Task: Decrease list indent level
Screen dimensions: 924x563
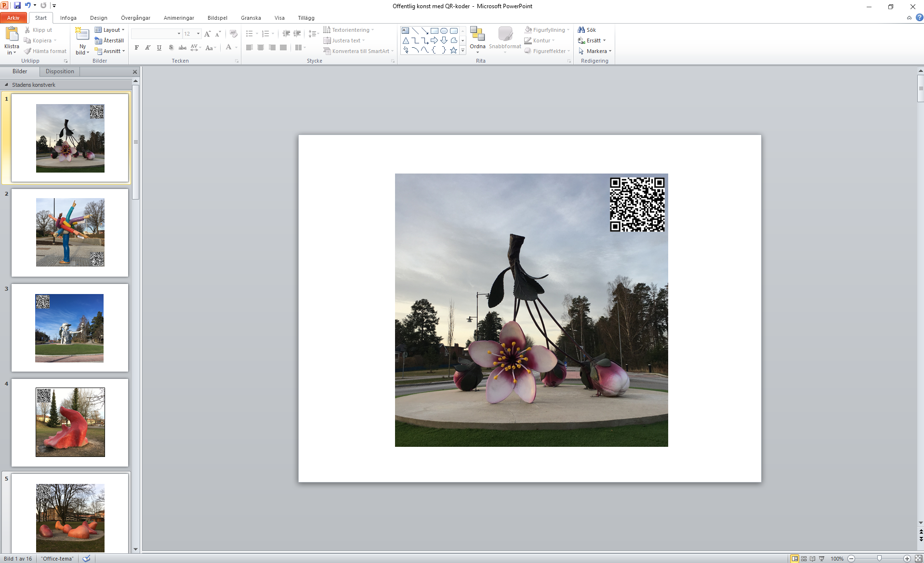Action: 286,34
